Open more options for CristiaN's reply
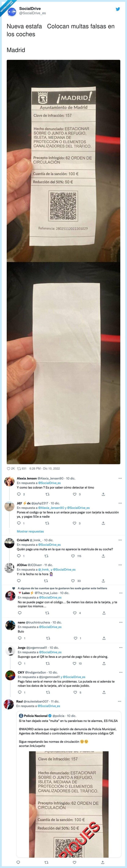Viewport: 127px width, 868px height. 120,540
